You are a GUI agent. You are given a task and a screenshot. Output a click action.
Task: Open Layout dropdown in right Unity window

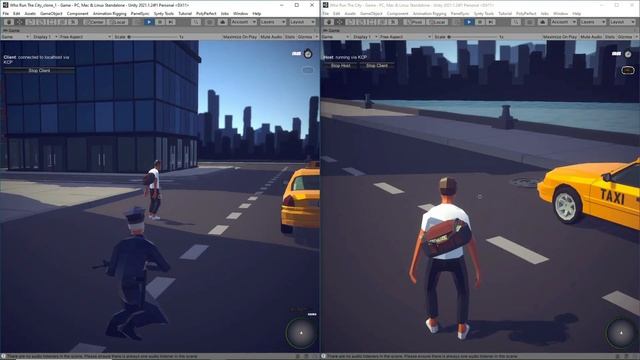(x=622, y=22)
